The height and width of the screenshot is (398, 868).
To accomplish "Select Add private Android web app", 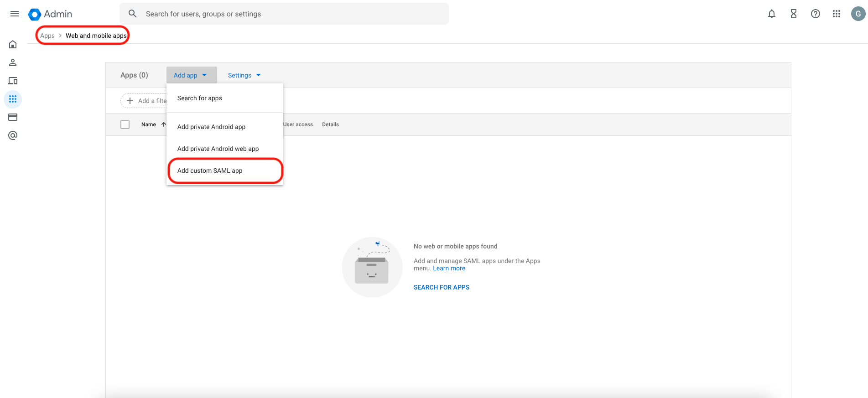I will click(218, 149).
